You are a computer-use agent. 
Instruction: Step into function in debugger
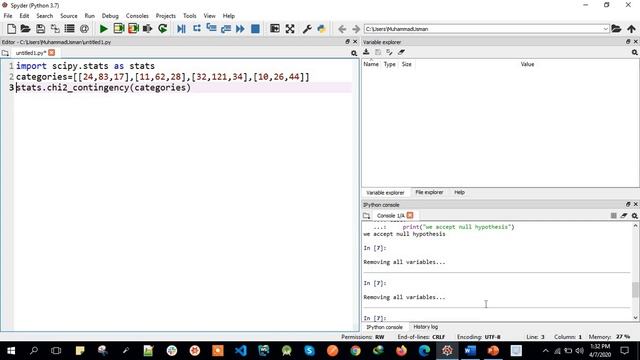pyautogui.click(x=211, y=29)
